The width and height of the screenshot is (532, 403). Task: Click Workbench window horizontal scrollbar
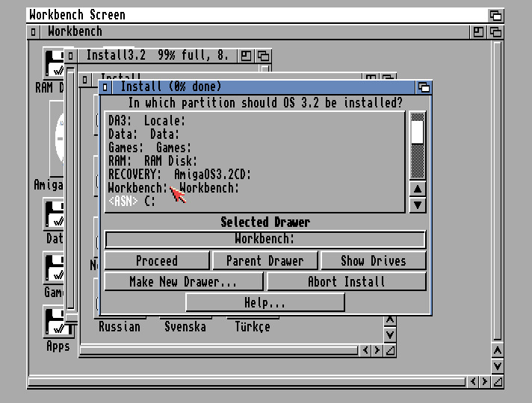[247, 382]
